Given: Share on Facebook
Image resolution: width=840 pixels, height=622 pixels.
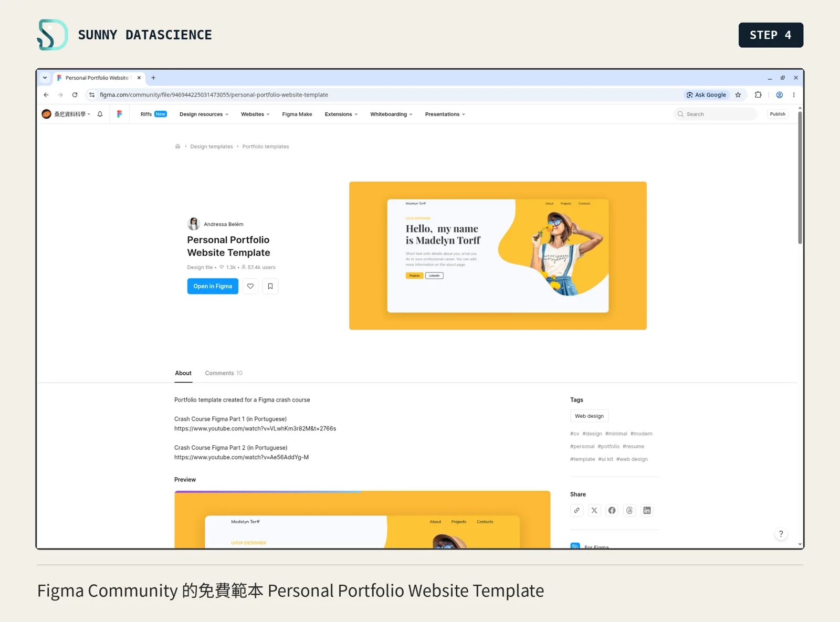Looking at the screenshot, I should coord(612,510).
